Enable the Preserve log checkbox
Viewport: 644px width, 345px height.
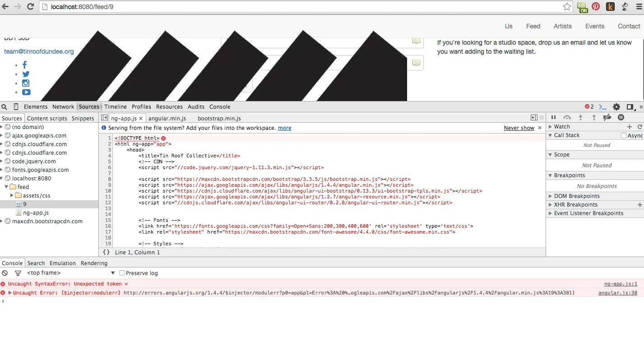(x=122, y=273)
